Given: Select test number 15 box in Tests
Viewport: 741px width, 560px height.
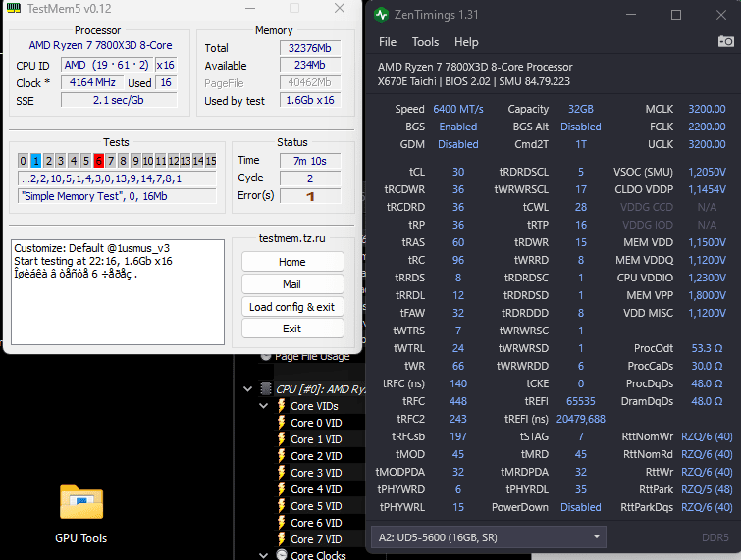Looking at the screenshot, I should (211, 161).
